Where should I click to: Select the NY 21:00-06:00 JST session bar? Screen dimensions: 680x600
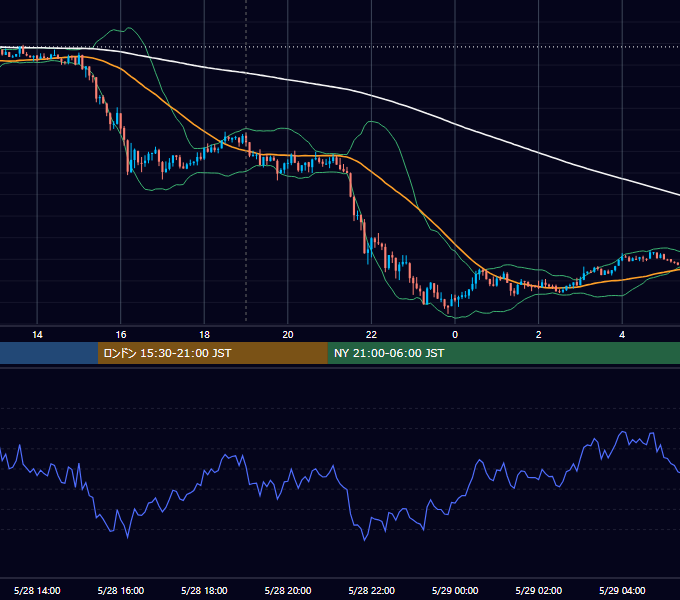pos(503,353)
